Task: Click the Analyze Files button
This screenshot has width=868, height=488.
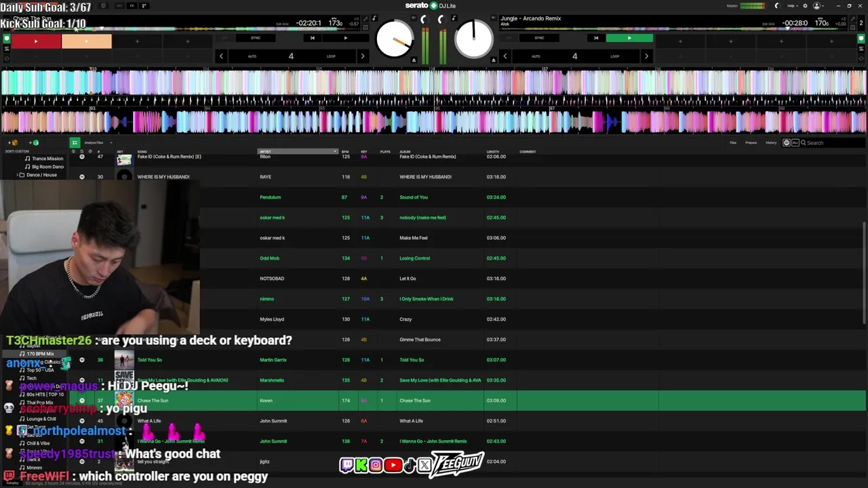Action: [x=92, y=143]
